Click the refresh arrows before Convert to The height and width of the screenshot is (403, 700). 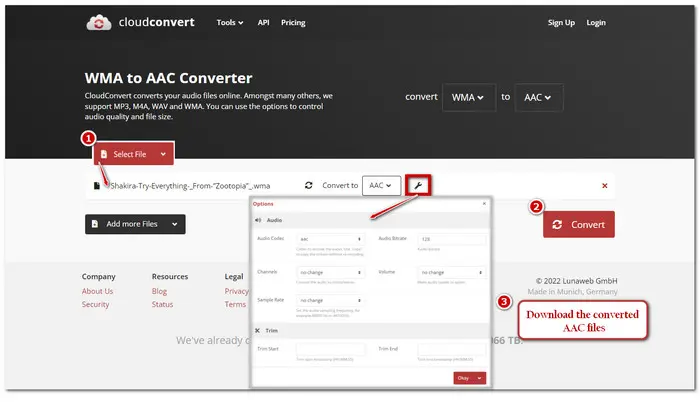pos(308,185)
